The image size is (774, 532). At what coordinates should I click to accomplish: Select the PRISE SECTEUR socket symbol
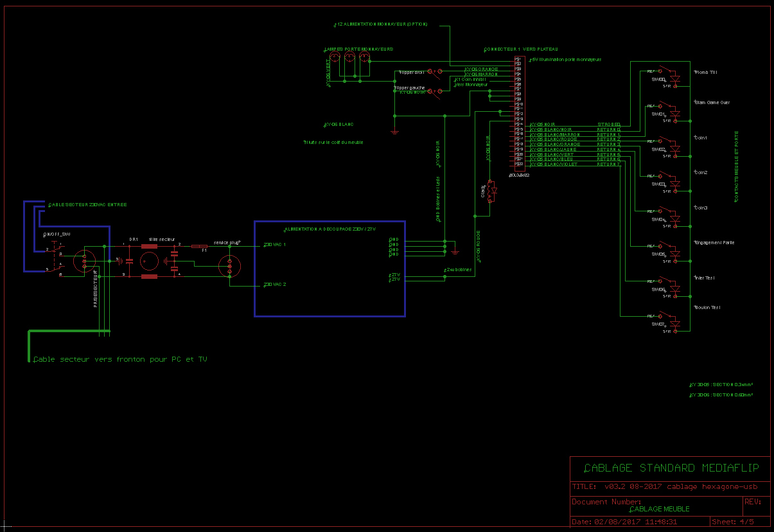tap(84, 261)
